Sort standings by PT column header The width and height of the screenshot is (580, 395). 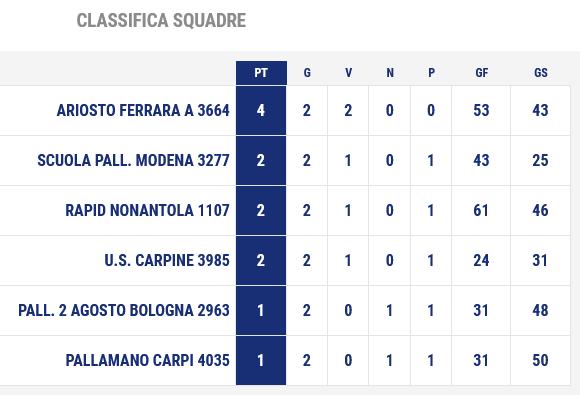[261, 73]
